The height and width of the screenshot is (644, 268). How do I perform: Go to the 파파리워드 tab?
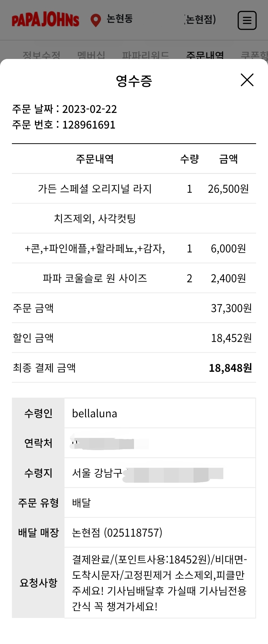click(145, 55)
